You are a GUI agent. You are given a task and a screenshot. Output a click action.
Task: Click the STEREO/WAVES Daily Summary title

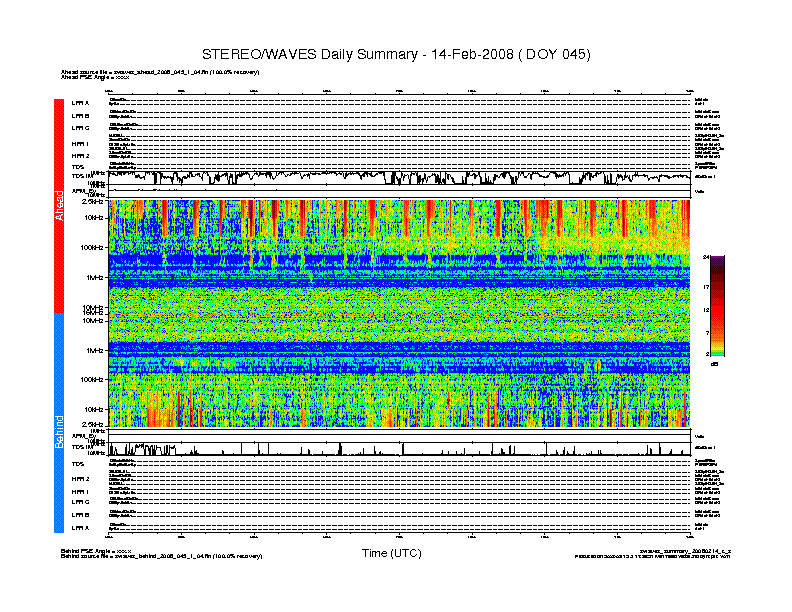tap(396, 54)
